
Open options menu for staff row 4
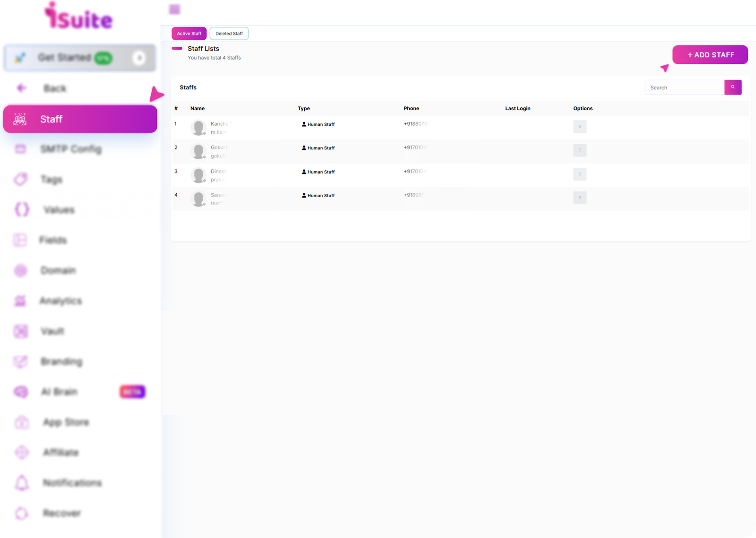[x=580, y=198]
